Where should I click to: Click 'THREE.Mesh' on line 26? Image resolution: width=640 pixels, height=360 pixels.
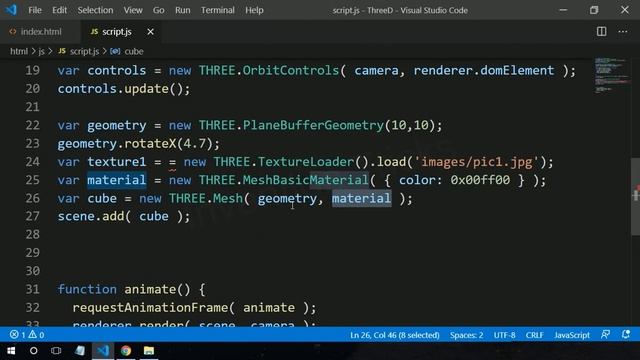click(x=206, y=198)
